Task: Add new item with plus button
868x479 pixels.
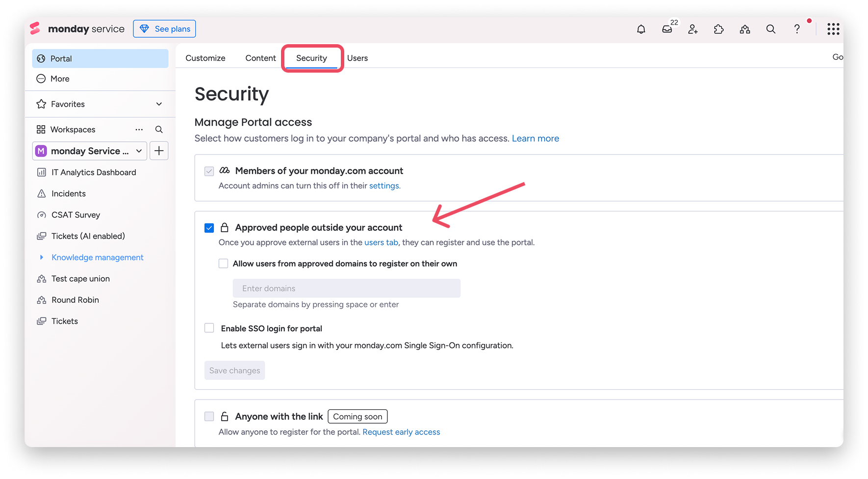Action: (159, 151)
